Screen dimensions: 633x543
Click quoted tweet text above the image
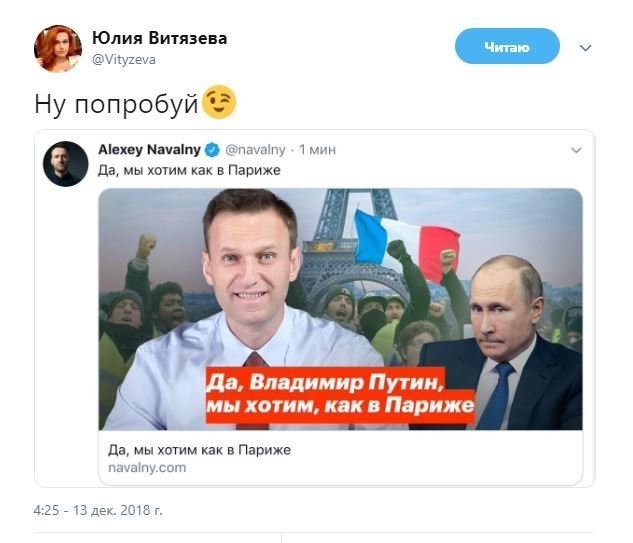tap(189, 170)
